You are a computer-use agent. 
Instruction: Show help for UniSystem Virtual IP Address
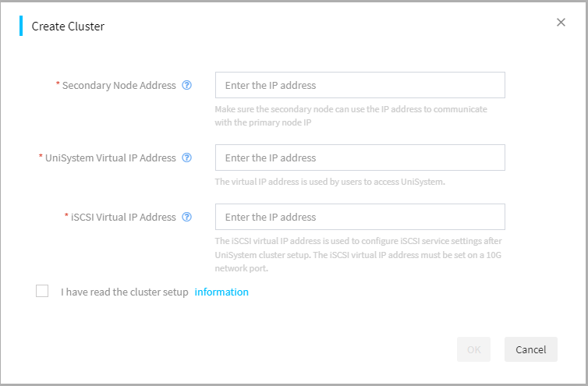(x=186, y=158)
